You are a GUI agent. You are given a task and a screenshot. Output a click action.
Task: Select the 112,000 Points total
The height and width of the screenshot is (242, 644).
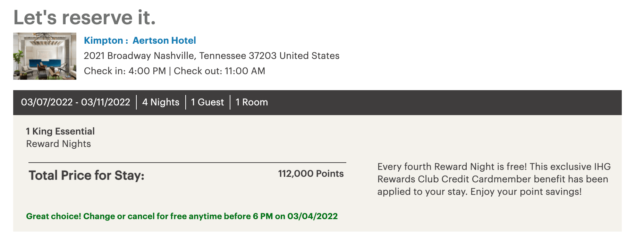(x=310, y=173)
